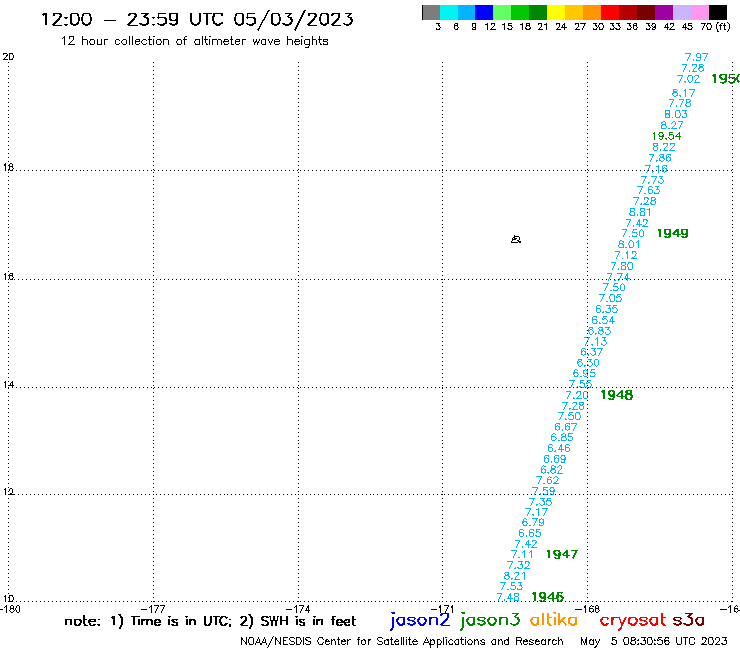Select the 7.17 wave height reading
The width and height of the screenshot is (740, 650).
[537, 512]
